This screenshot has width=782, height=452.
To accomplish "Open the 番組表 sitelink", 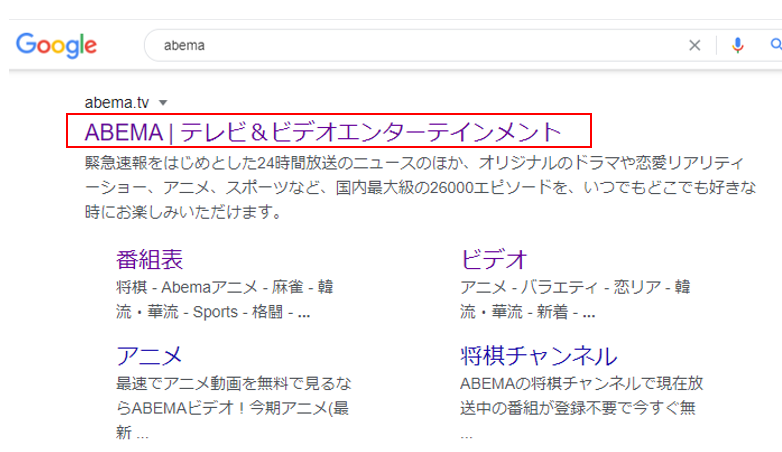I will click(149, 259).
